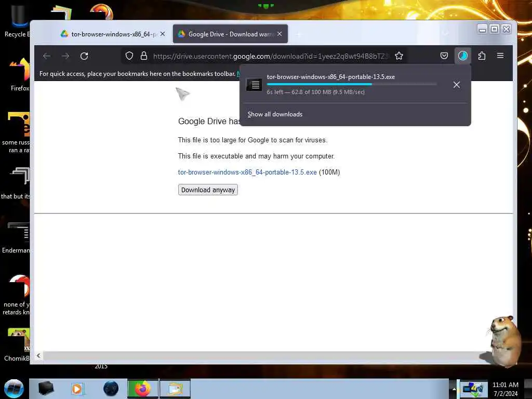The height and width of the screenshot is (399, 532).
Task: Open the folder window taskbar button
Action: (175, 389)
